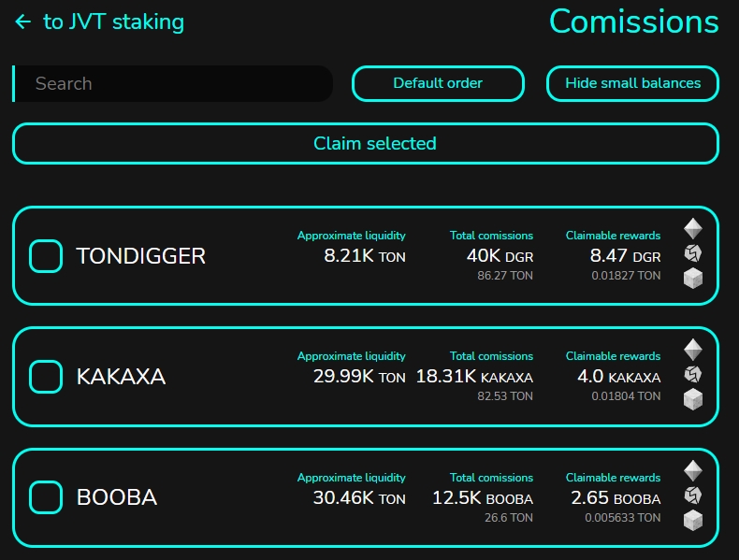Image resolution: width=739 pixels, height=560 pixels.
Task: Click the diamond icon in KAKAXA row
Action: point(692,350)
